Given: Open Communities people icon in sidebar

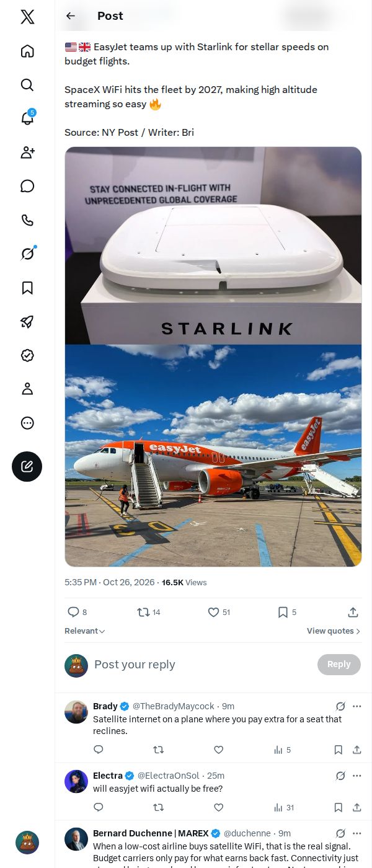Looking at the screenshot, I should (x=27, y=153).
